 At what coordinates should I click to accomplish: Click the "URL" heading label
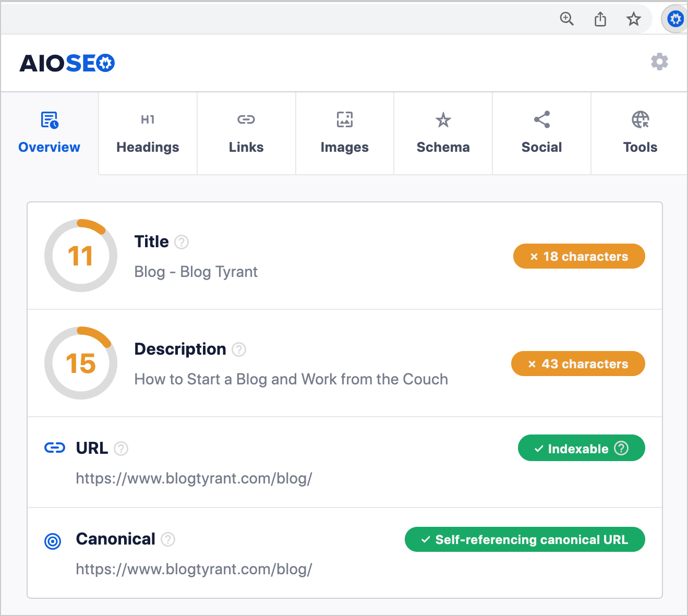point(92,448)
